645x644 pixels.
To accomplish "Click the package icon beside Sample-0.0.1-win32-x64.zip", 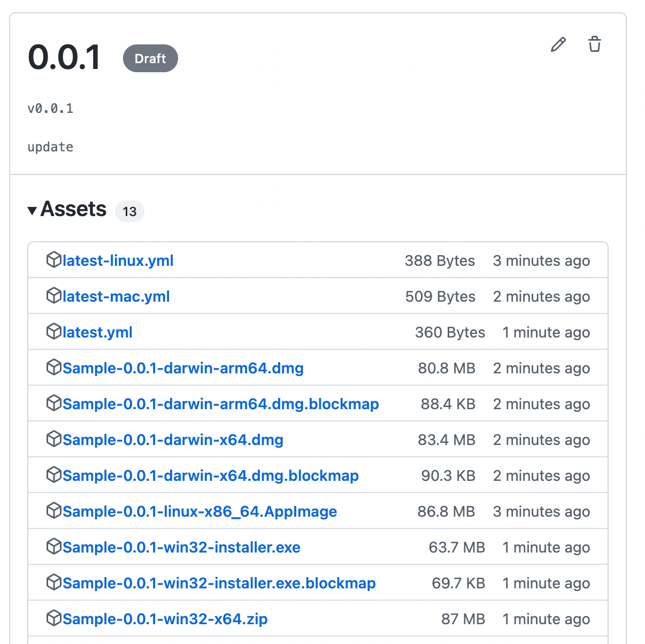I will pos(54,618).
